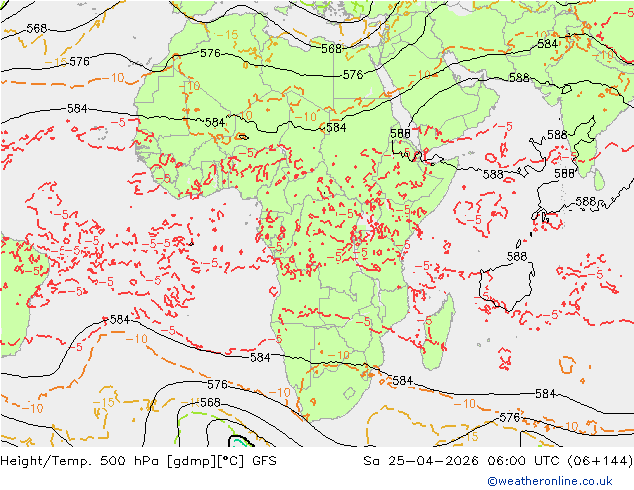Viewport: 634px width, 490px height.
Task: Click the '500 hPa' level text
Action: 132,461
